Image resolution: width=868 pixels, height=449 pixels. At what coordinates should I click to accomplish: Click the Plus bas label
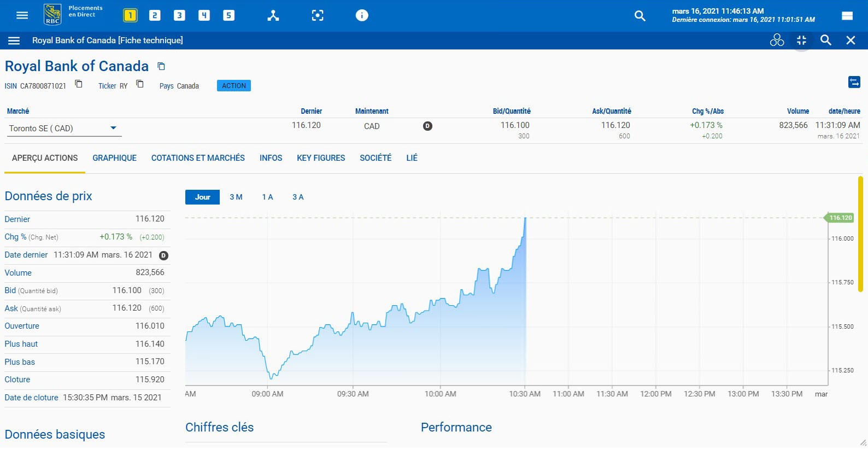pos(20,362)
